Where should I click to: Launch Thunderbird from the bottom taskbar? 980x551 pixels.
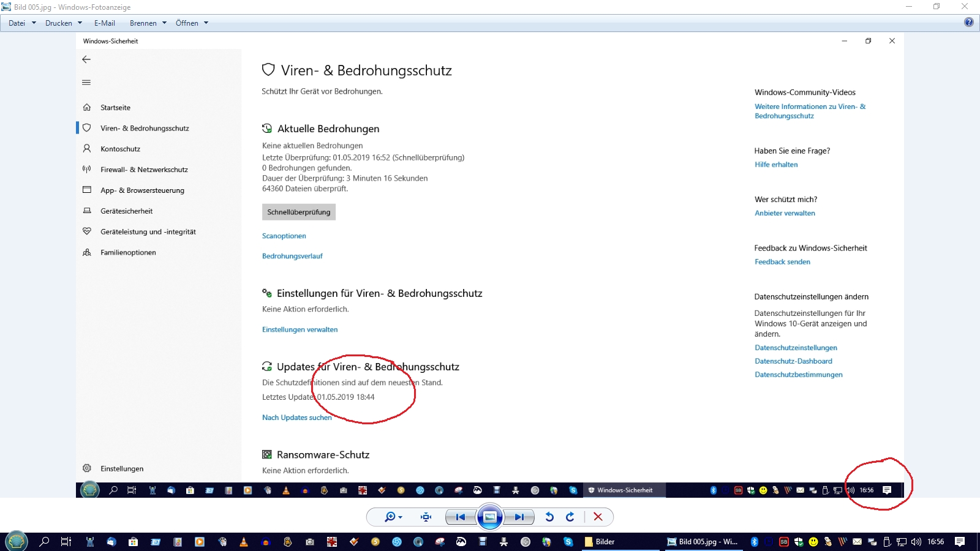click(x=111, y=542)
